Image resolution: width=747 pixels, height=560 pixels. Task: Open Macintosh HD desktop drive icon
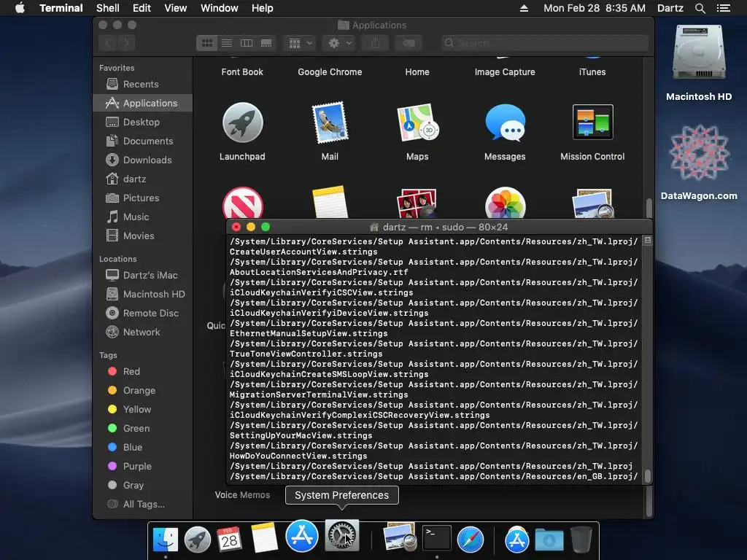pyautogui.click(x=698, y=52)
